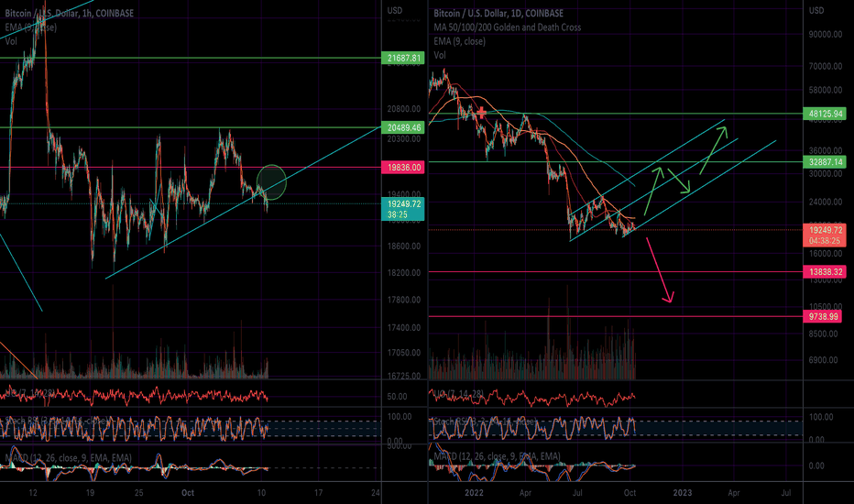The width and height of the screenshot is (854, 504).
Task: Click the 17800.00 price scale value
Action: point(403,300)
